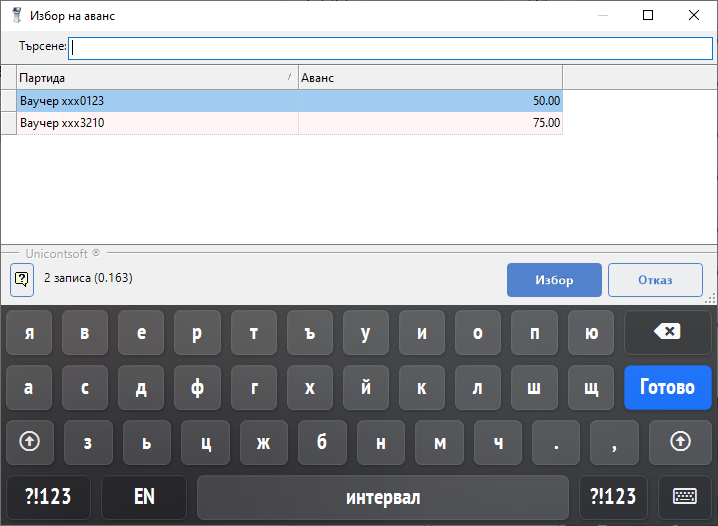
Task: Click the Избор button
Action: (x=554, y=280)
